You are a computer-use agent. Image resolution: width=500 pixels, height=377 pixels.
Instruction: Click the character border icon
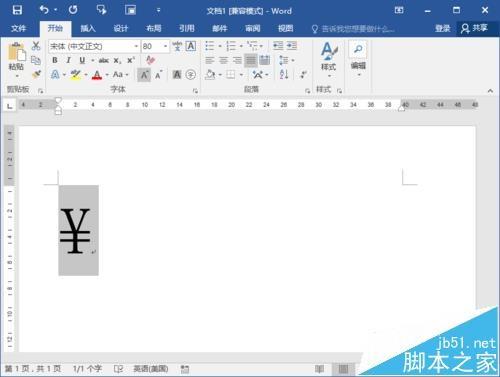(x=191, y=46)
